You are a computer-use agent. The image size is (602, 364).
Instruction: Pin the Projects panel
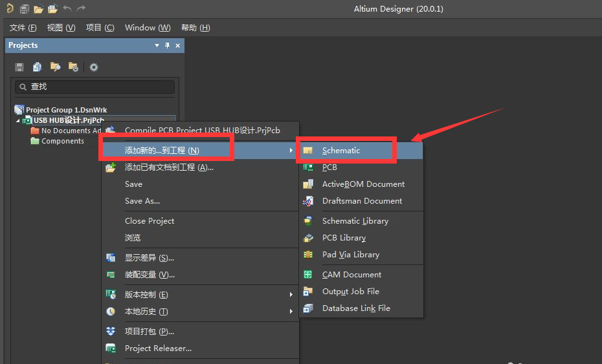(x=168, y=46)
